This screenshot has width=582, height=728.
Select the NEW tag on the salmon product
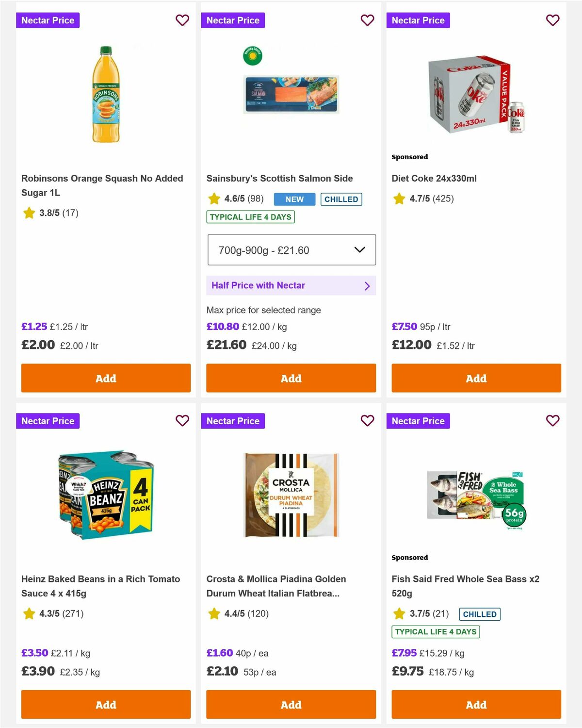[x=294, y=199]
